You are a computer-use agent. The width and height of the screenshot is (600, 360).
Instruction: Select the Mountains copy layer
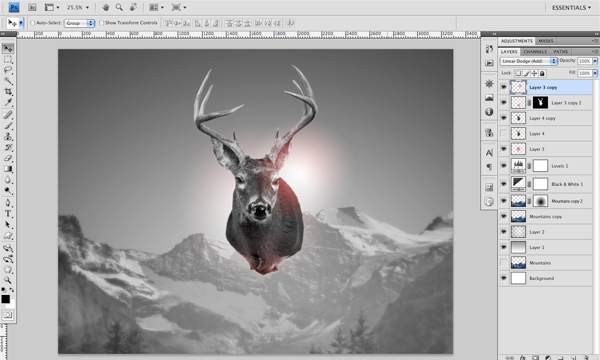(546, 217)
